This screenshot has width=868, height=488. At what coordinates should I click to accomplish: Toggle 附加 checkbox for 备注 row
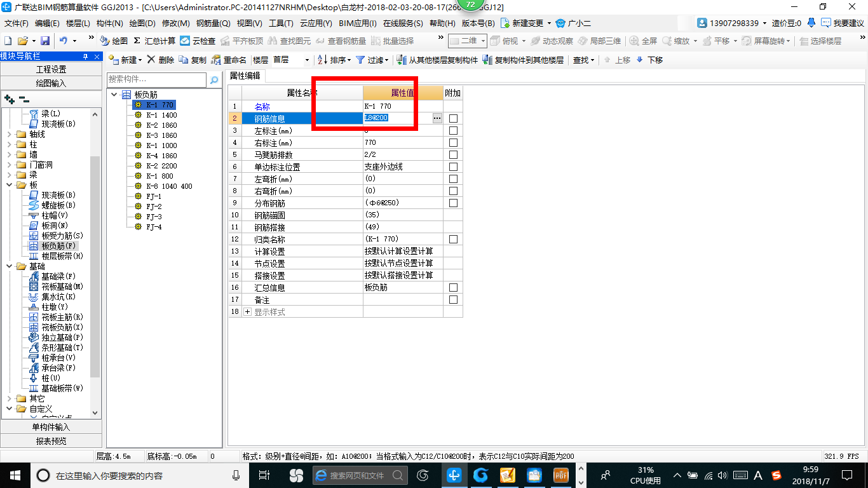453,299
